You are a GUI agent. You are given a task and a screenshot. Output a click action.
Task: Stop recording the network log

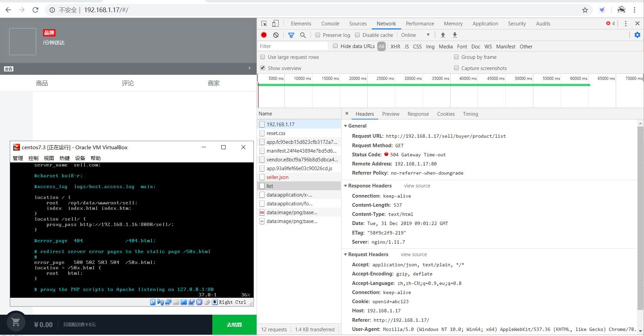point(264,35)
